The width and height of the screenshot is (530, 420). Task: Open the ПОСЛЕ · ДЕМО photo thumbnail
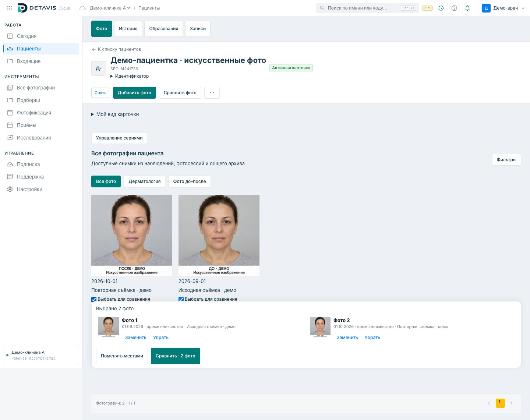(132, 235)
